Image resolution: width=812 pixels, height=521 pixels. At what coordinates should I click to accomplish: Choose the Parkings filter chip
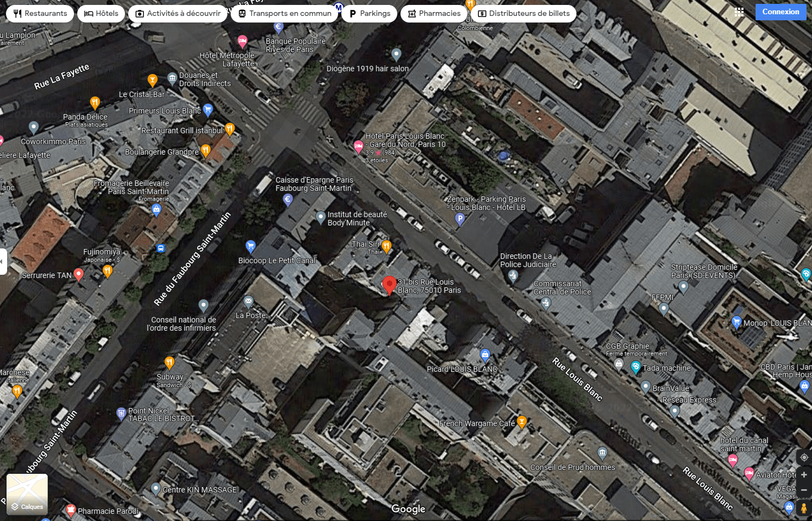pos(370,14)
